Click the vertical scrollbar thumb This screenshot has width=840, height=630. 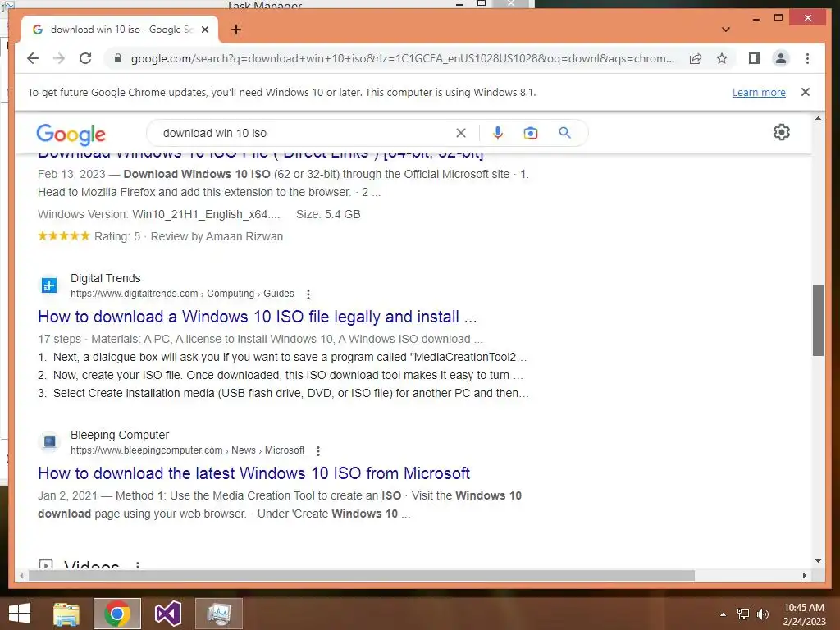tap(818, 321)
